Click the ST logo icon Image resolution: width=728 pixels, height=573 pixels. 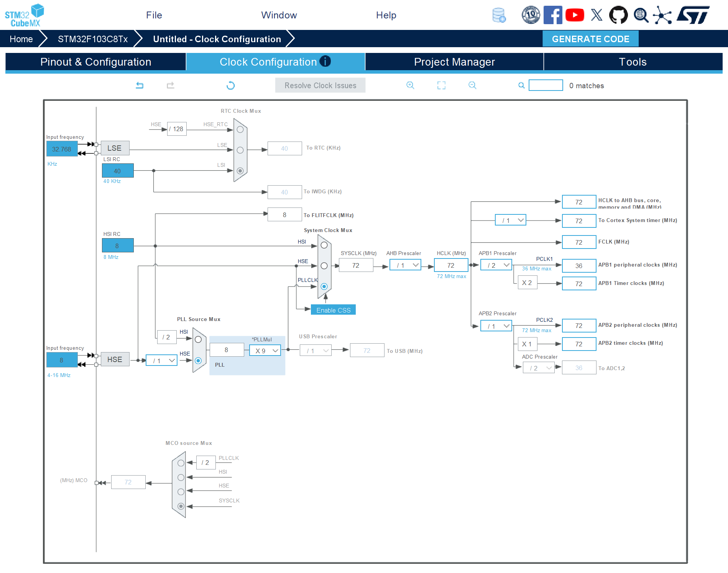pyautogui.click(x=693, y=15)
